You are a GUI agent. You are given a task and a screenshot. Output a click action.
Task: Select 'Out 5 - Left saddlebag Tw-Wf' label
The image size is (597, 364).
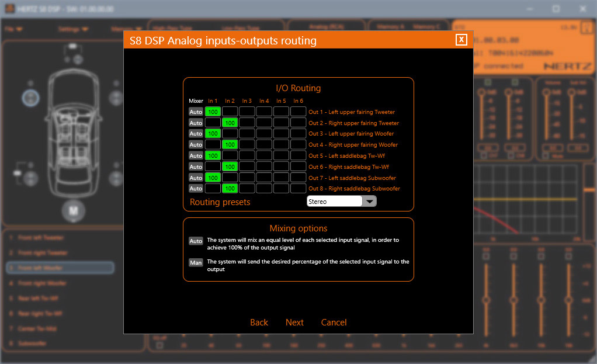tap(346, 156)
